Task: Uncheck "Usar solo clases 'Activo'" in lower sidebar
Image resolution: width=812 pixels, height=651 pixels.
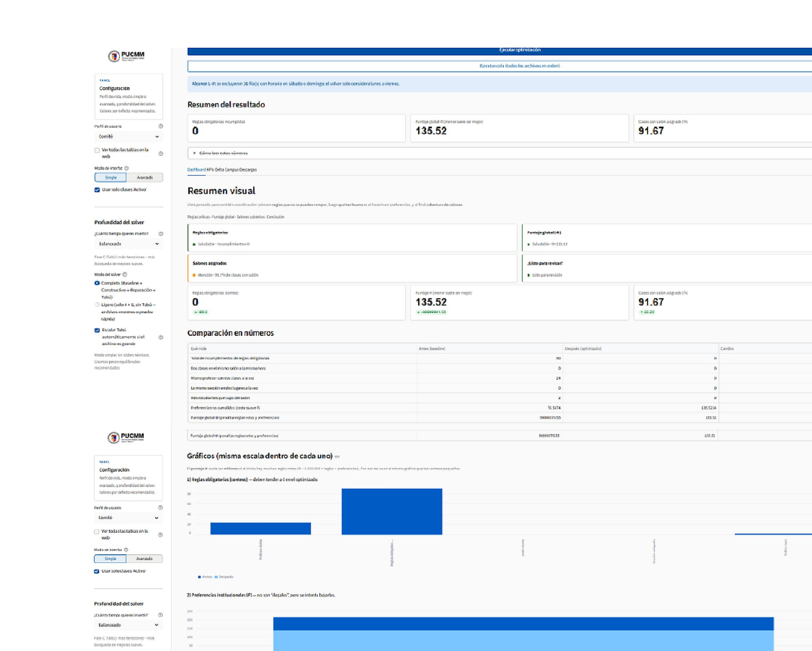Action: pos(96,571)
